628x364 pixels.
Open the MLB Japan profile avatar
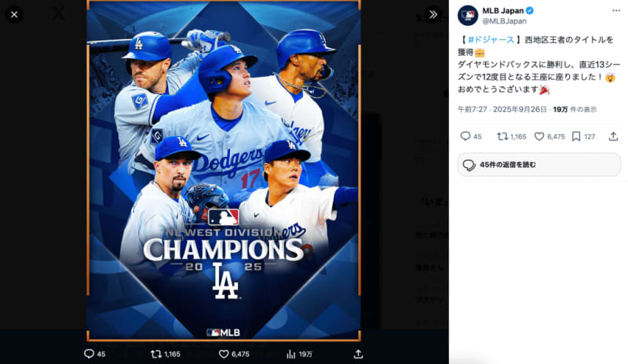pyautogui.click(x=468, y=15)
